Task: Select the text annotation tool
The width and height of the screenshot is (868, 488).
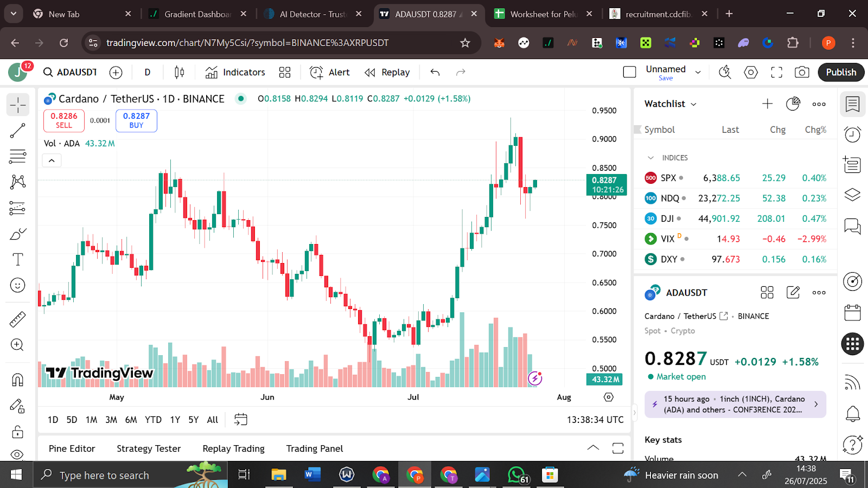Action: 17,260
